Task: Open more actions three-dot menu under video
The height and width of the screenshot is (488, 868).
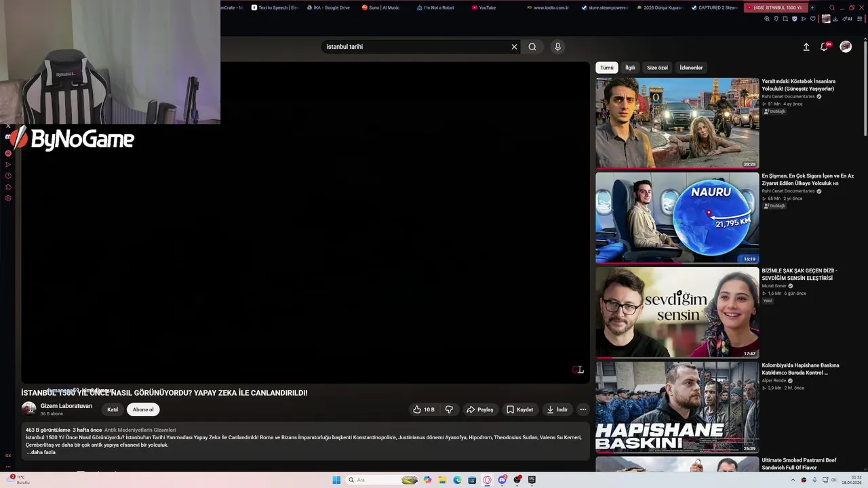Action: 583,409
